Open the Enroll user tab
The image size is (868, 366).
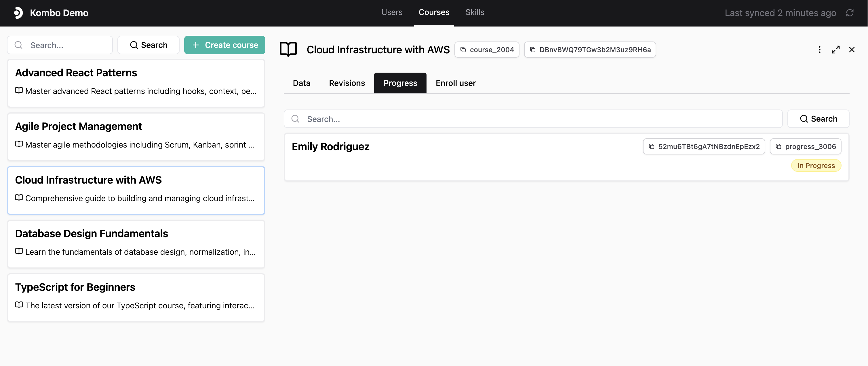coord(456,83)
